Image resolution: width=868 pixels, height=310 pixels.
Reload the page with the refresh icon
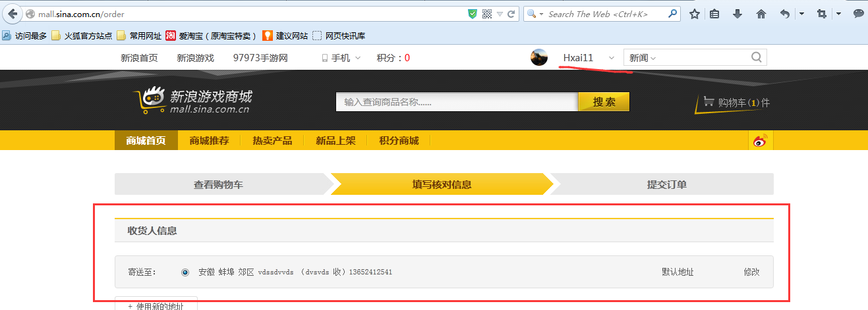coord(511,14)
